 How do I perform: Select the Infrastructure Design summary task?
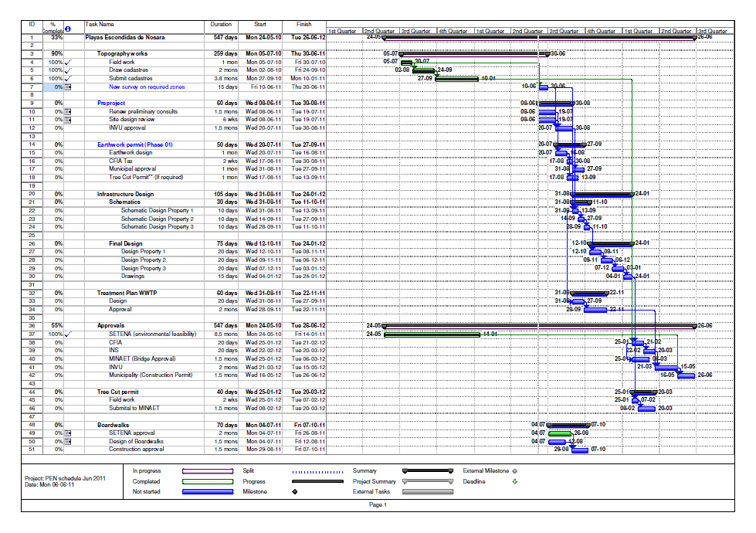click(x=125, y=195)
